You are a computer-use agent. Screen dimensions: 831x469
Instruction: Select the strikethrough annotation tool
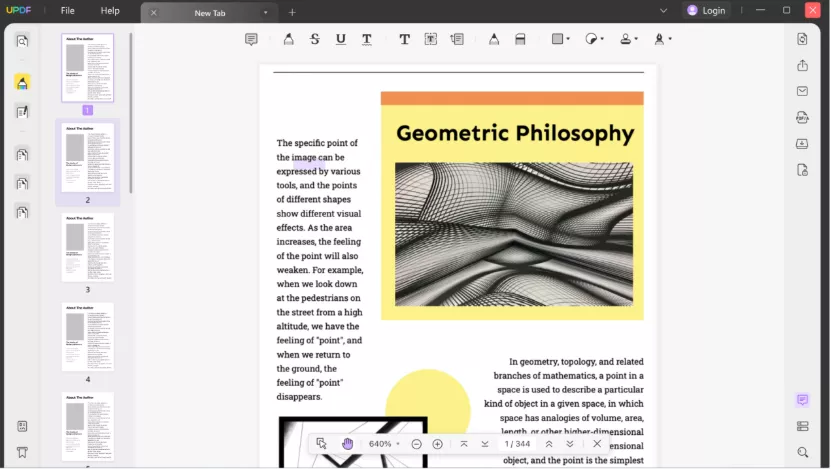[315, 39]
